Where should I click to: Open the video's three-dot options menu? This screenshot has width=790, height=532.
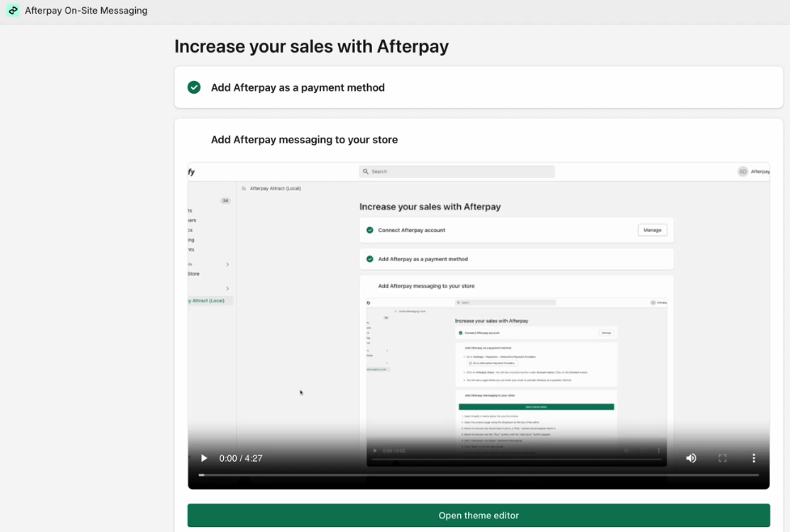pos(754,458)
